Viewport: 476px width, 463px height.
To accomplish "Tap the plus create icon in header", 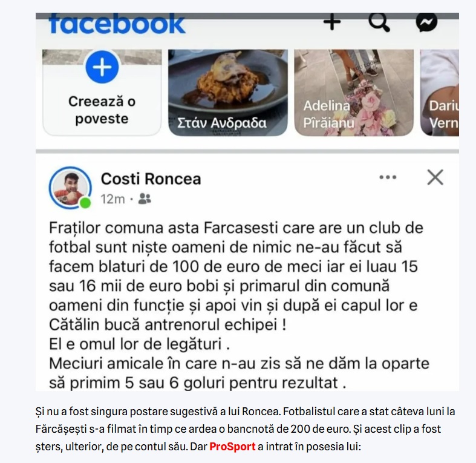I will (332, 22).
